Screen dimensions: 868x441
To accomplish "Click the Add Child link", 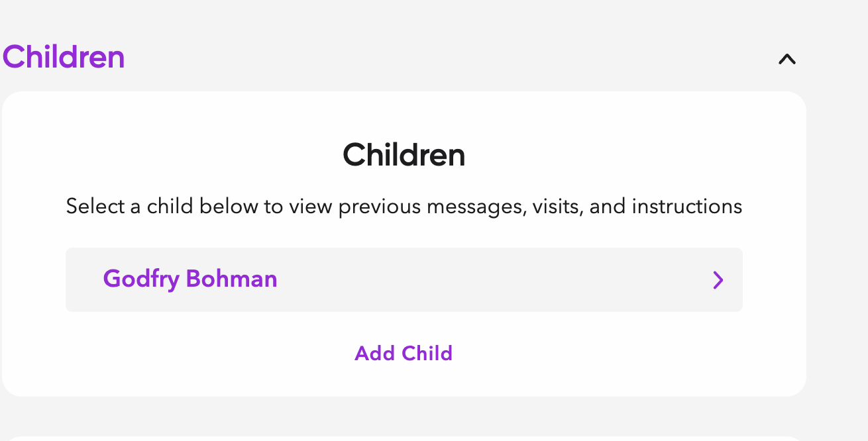I will point(404,353).
